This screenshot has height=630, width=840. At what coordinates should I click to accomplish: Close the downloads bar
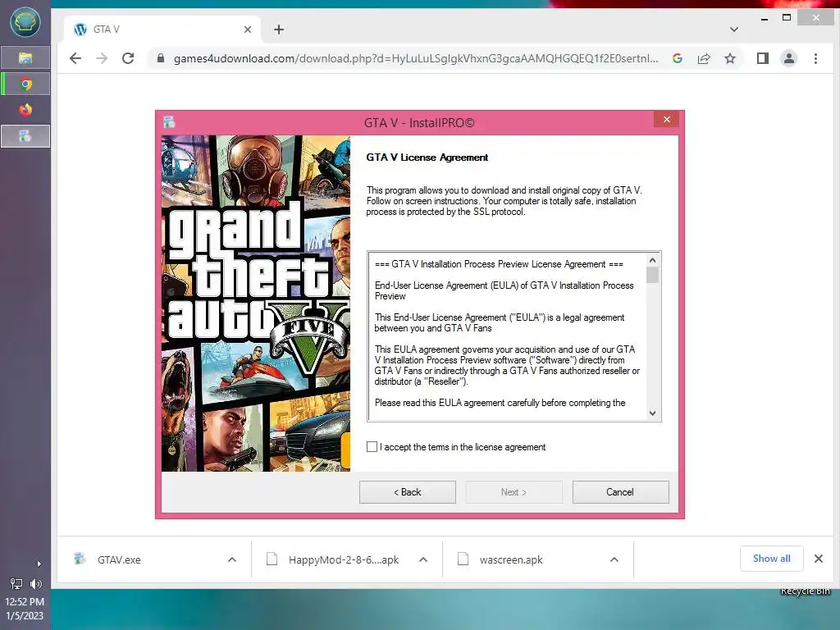tap(819, 559)
